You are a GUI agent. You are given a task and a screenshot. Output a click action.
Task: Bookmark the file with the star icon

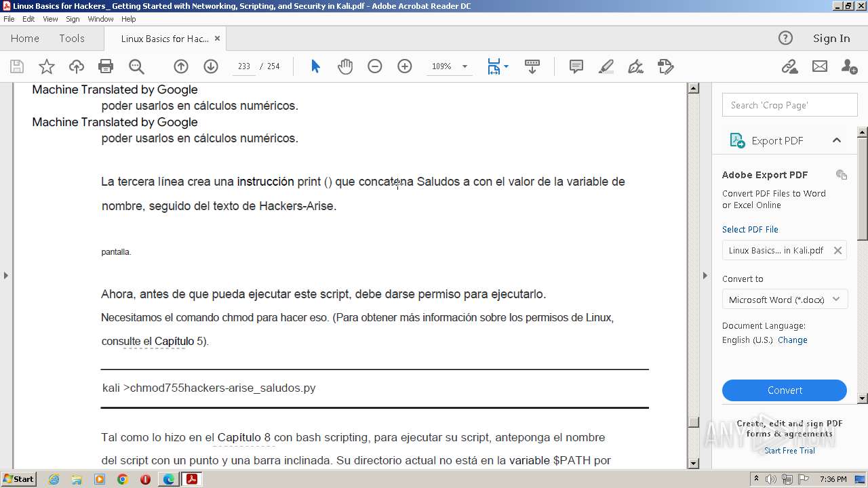(47, 66)
